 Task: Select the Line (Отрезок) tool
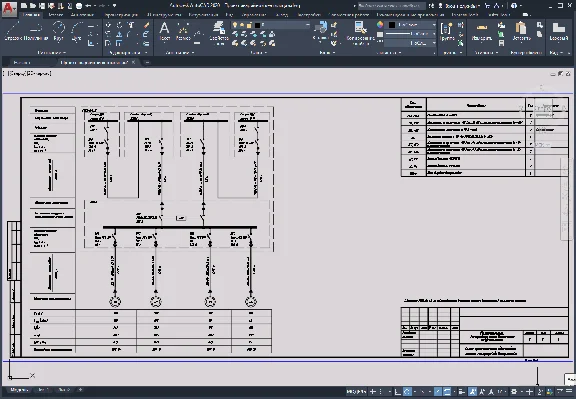[x=13, y=31]
